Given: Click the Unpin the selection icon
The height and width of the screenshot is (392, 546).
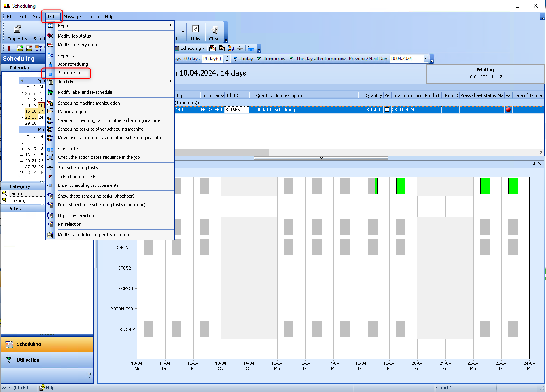Looking at the screenshot, I should pyautogui.click(x=50, y=215).
